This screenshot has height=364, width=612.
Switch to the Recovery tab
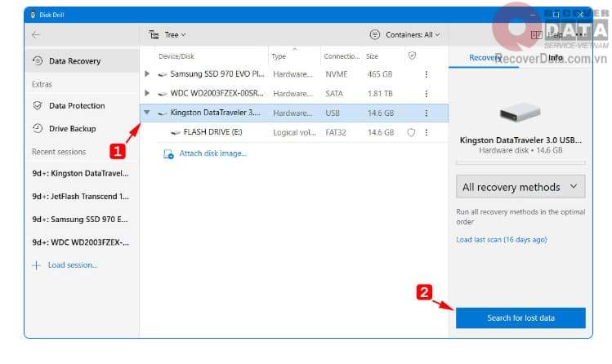tap(484, 58)
